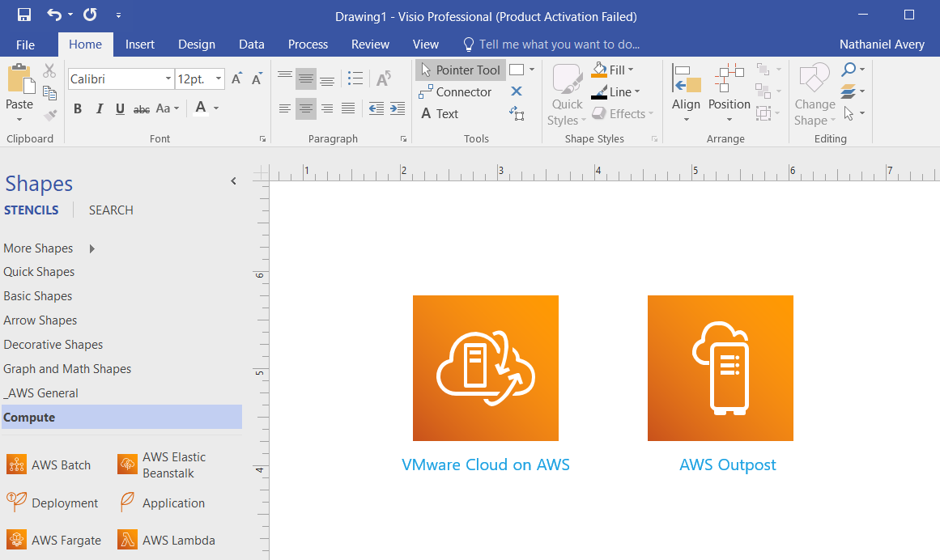
Task: Open the File menu
Action: pos(25,45)
